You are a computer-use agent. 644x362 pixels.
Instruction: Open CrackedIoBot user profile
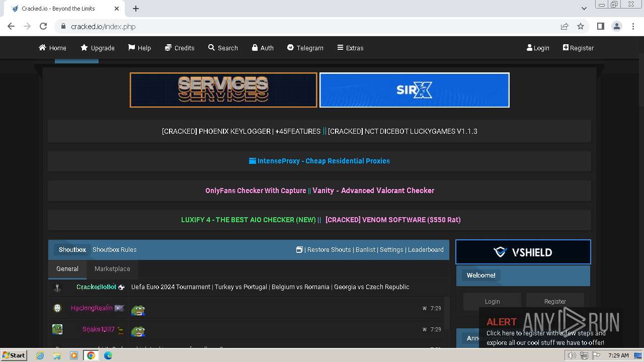pos(97,287)
